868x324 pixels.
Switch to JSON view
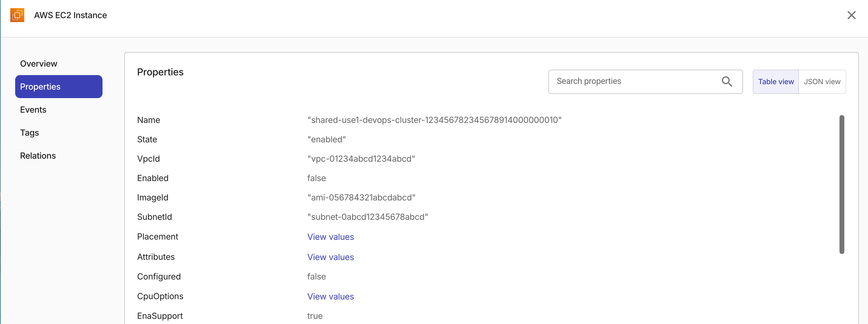tap(822, 81)
